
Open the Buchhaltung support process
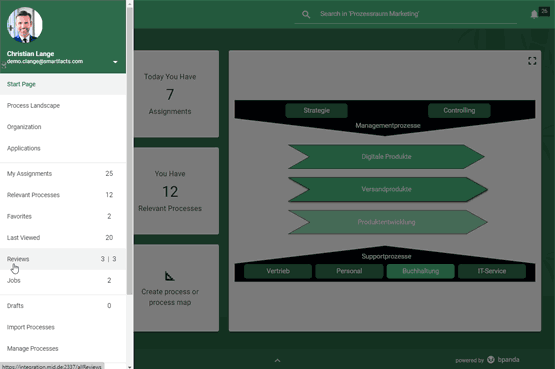pyautogui.click(x=420, y=271)
